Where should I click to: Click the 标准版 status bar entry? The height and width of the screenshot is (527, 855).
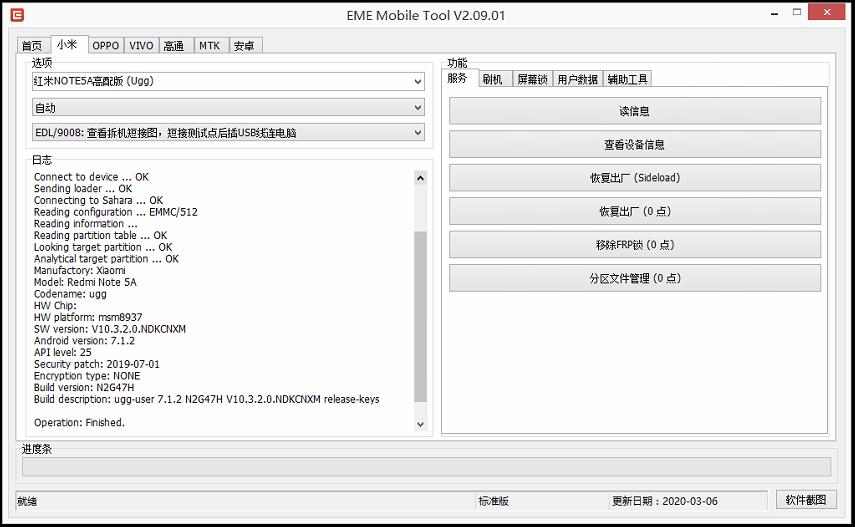point(493,501)
